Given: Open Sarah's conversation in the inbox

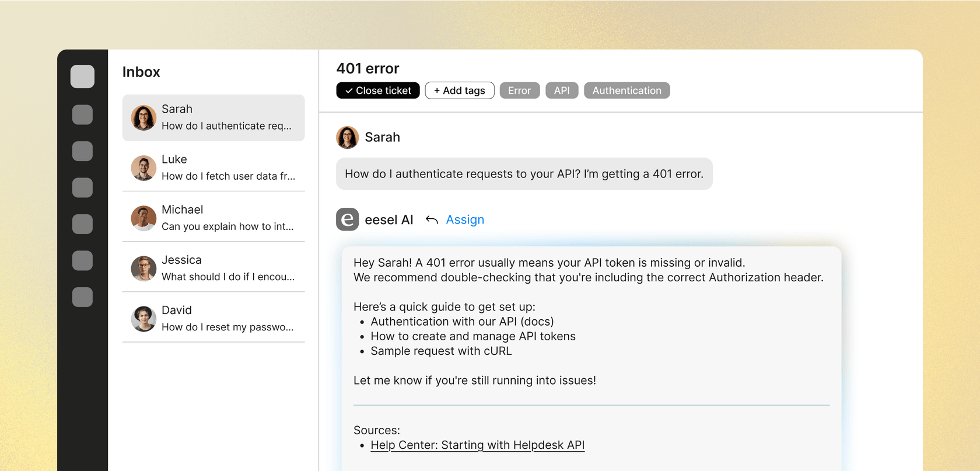Looking at the screenshot, I should click(x=226, y=118).
